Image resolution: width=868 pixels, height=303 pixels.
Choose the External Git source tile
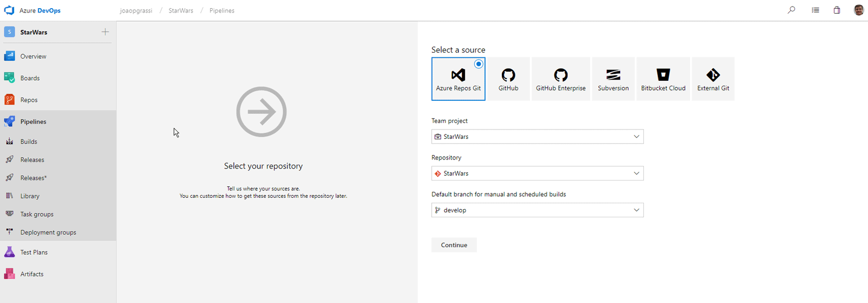(713, 79)
